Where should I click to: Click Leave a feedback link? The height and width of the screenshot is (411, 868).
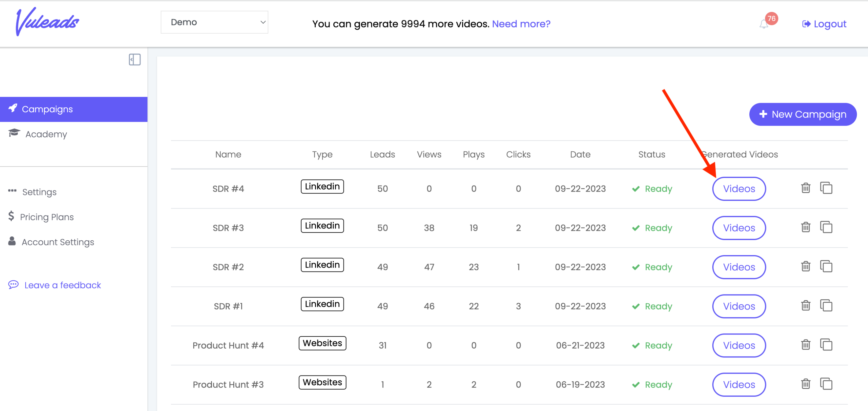(x=54, y=285)
